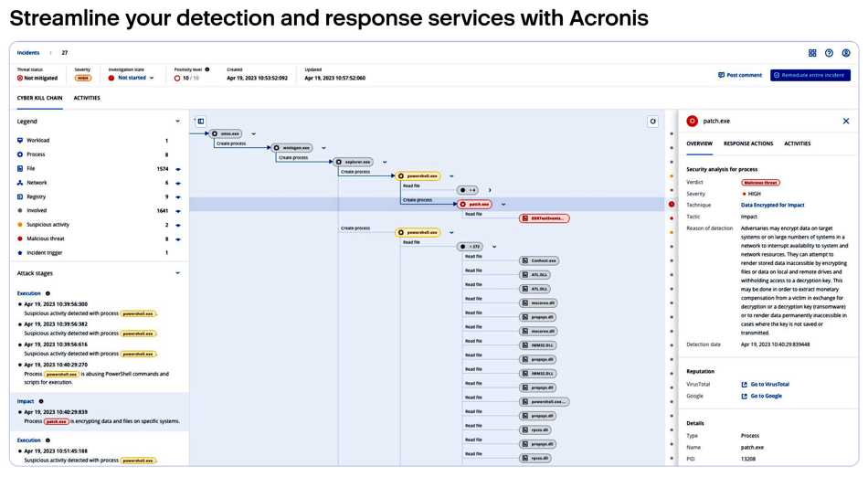Click the Network legend icon
868x477 pixels.
(20, 183)
